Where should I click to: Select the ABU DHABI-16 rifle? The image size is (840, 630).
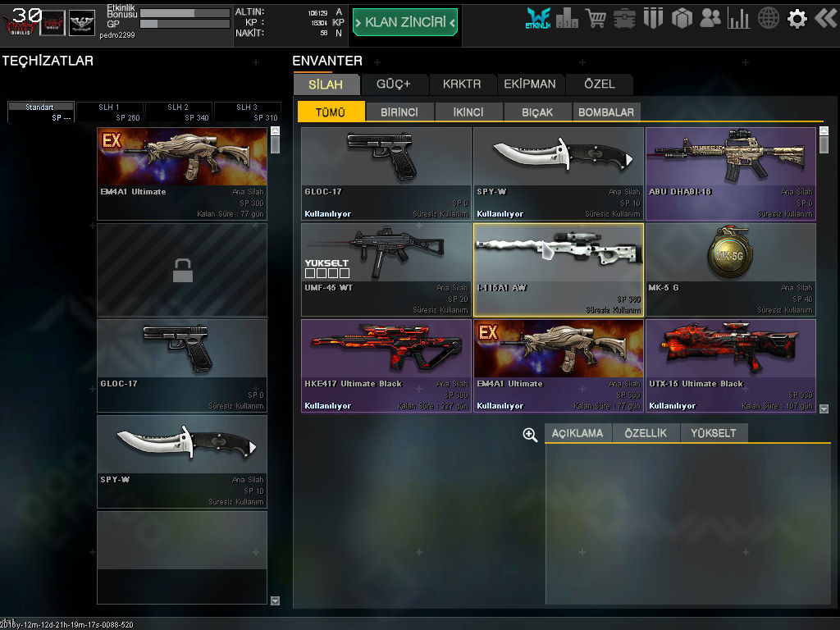731,174
